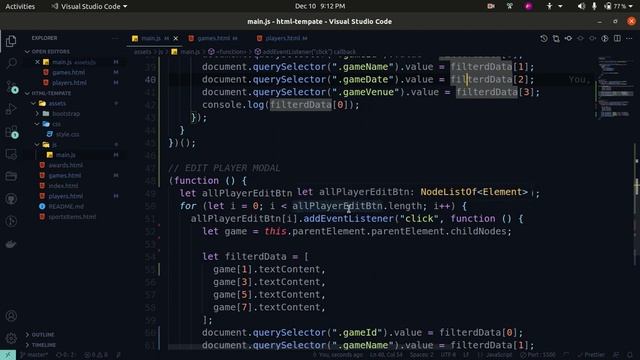The width and height of the screenshot is (640, 360).
Task: Click the addEventListener callback breadcrumb
Action: (305, 52)
